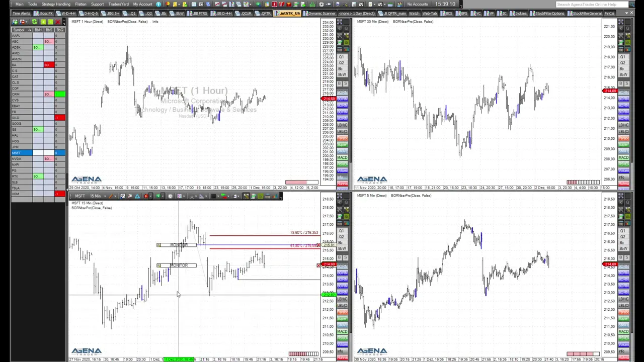Image resolution: width=644 pixels, height=362 pixels.
Task: Switch to the Time Alerts tab
Action: pos(21,13)
